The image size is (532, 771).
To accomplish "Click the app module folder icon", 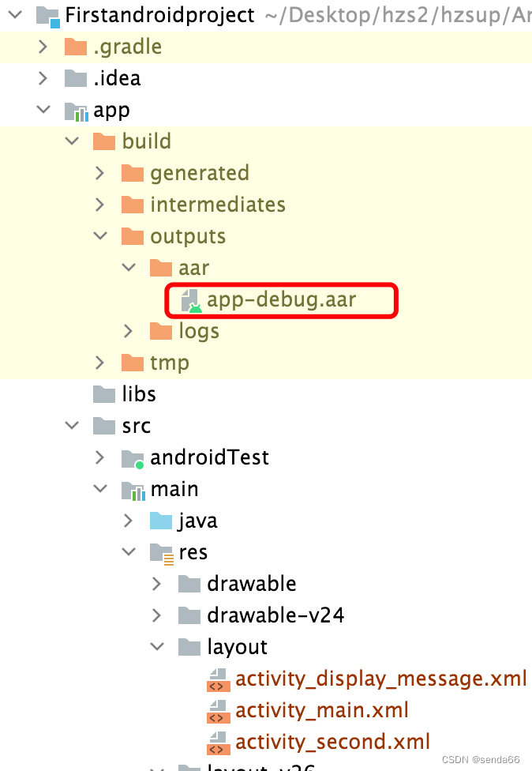I will pos(76,111).
